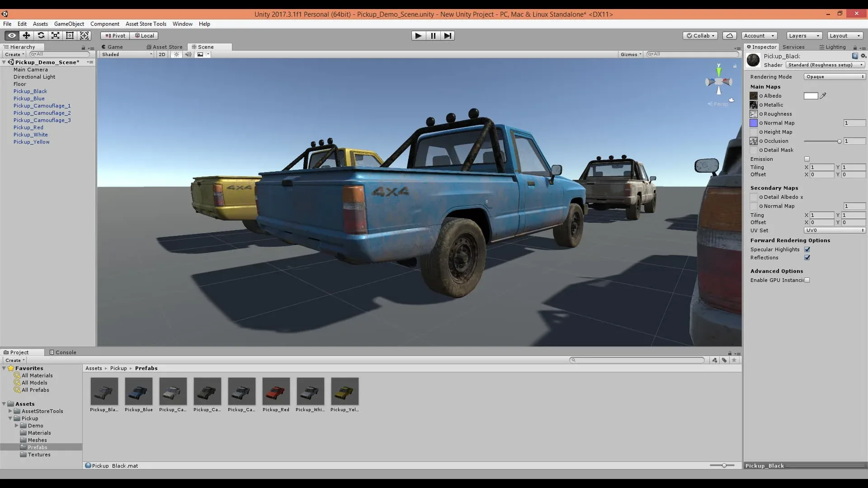This screenshot has width=868, height=488.
Task: Switch pivot mode with Pivot button
Action: click(114, 35)
